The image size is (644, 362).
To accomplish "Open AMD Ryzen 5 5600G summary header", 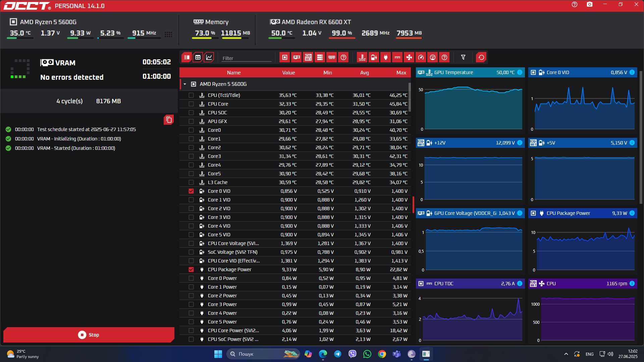I will click(43, 22).
